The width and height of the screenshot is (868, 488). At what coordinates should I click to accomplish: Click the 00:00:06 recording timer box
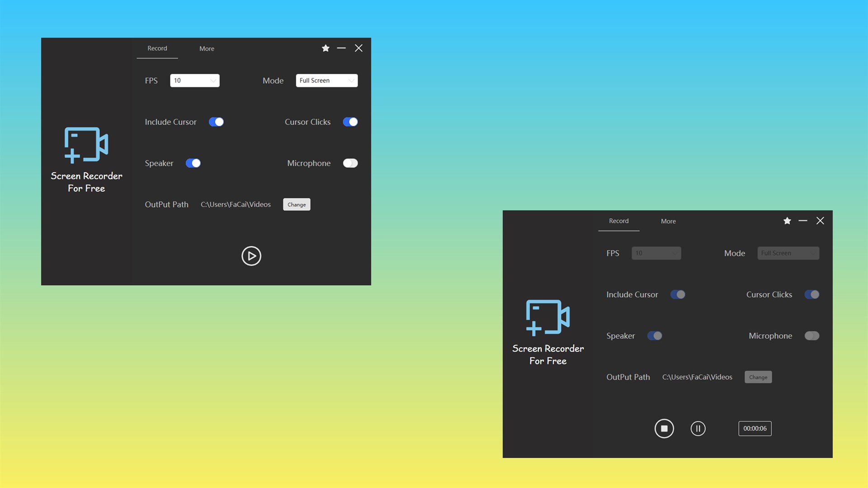755,428
